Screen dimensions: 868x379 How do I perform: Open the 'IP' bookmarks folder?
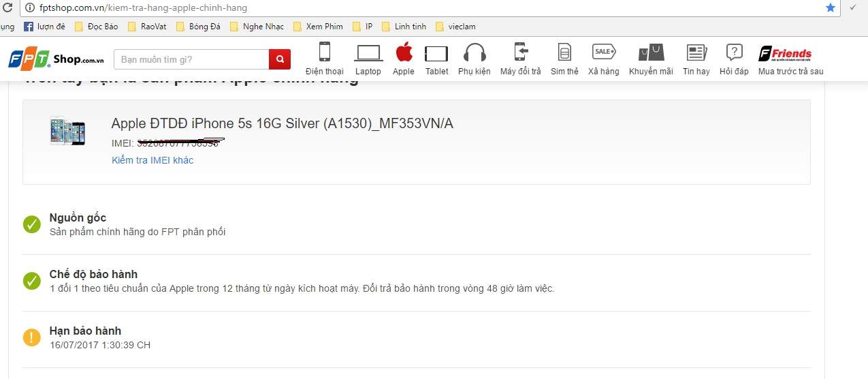coord(363,27)
